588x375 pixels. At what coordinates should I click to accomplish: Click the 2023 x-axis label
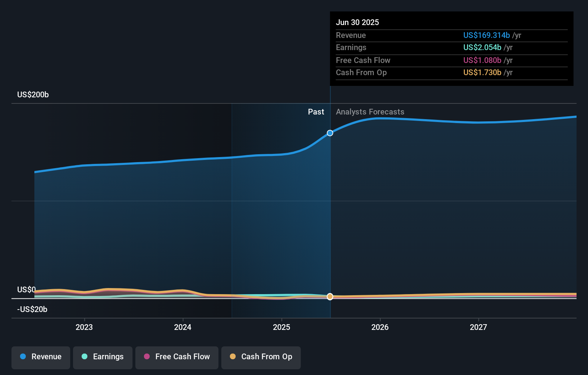(x=84, y=327)
